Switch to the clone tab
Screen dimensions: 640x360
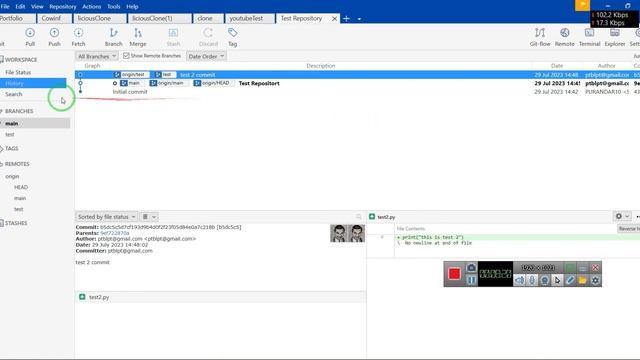pyautogui.click(x=208, y=19)
